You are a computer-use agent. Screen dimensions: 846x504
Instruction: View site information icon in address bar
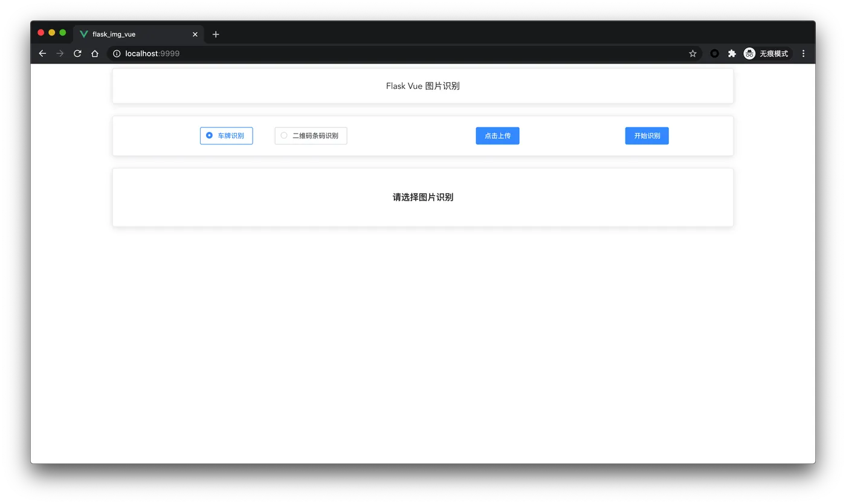tap(117, 54)
